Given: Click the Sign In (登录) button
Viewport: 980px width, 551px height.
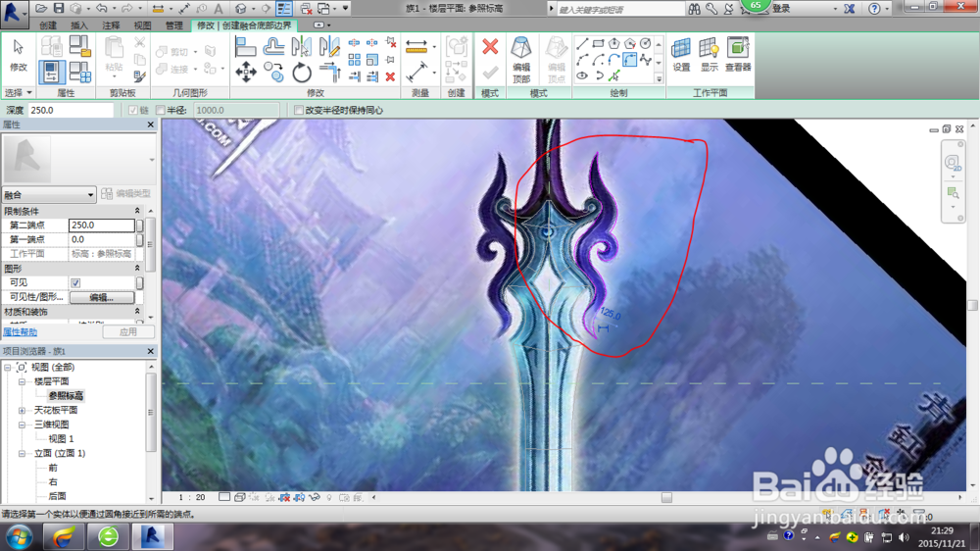Looking at the screenshot, I should pyautogui.click(x=781, y=9).
